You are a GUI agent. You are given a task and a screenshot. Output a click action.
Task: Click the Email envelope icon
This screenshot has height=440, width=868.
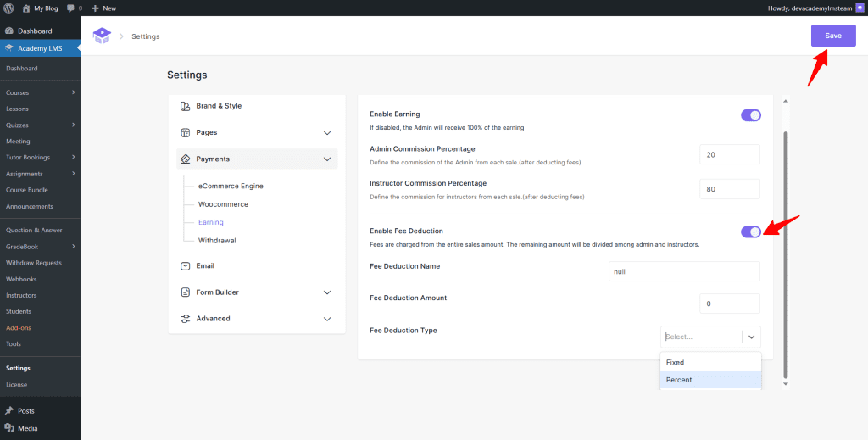[x=186, y=266]
